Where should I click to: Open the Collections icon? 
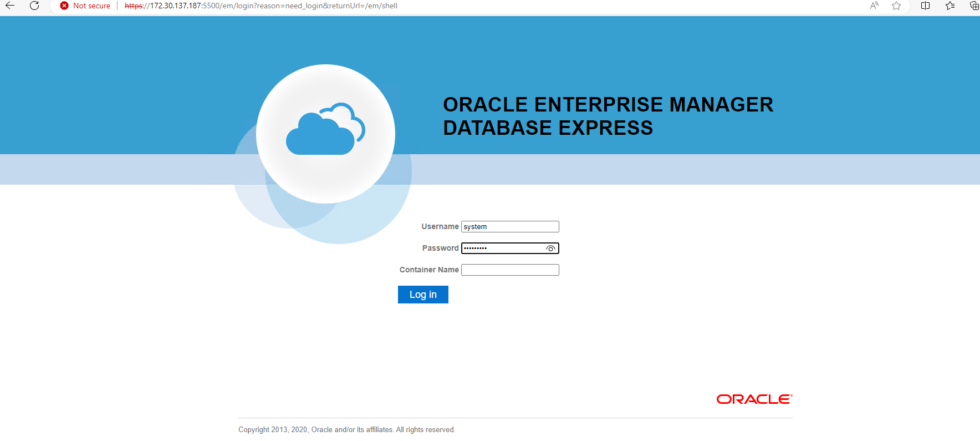(974, 6)
